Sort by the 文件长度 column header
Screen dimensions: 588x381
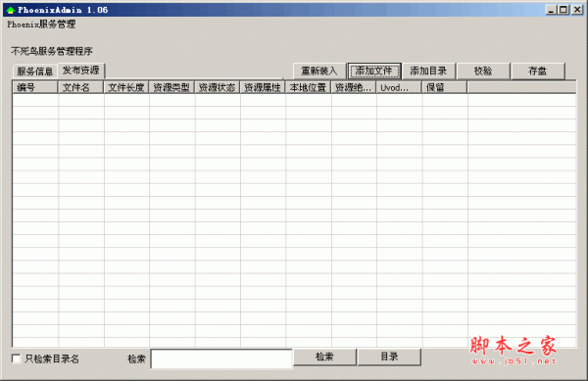pyautogui.click(x=126, y=88)
